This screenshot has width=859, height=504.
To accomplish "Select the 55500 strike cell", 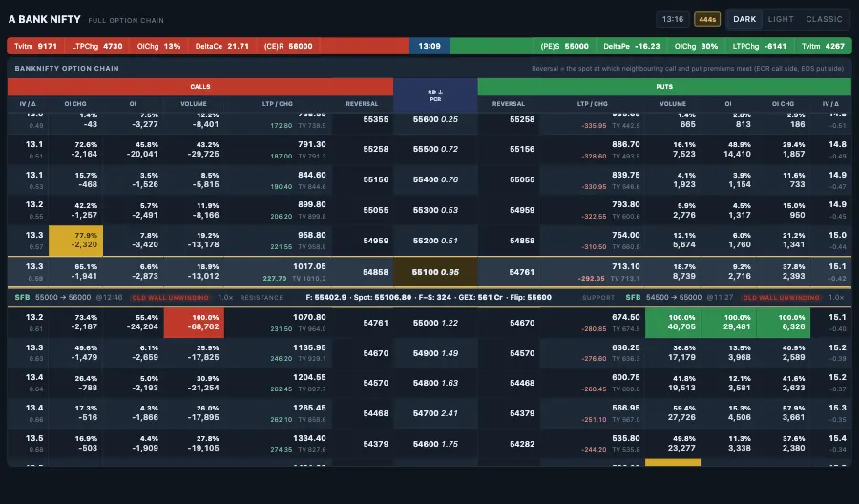I will [x=435, y=149].
